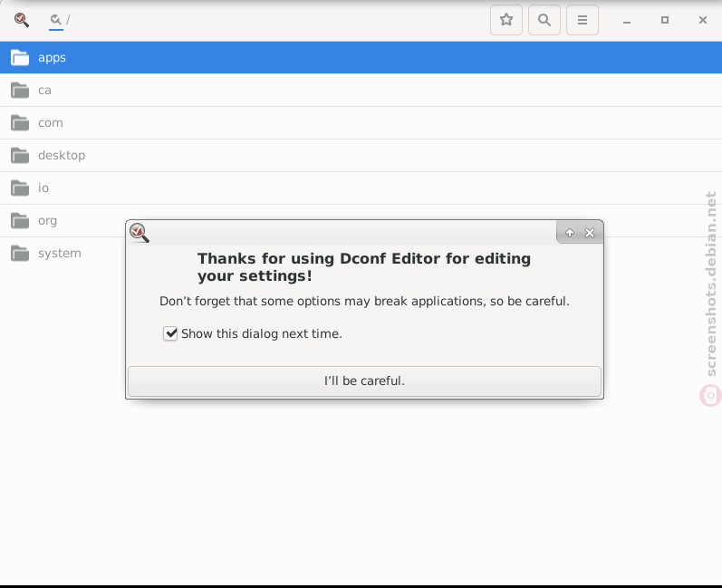The width and height of the screenshot is (722, 588).
Task: Click the folder icon next to desktop
Action: tap(20, 156)
